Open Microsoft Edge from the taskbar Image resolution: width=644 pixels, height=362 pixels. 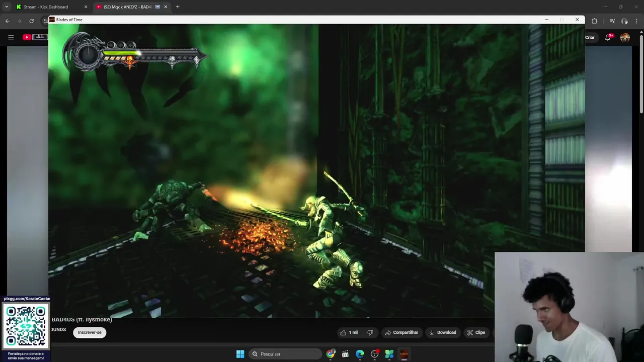click(x=360, y=354)
